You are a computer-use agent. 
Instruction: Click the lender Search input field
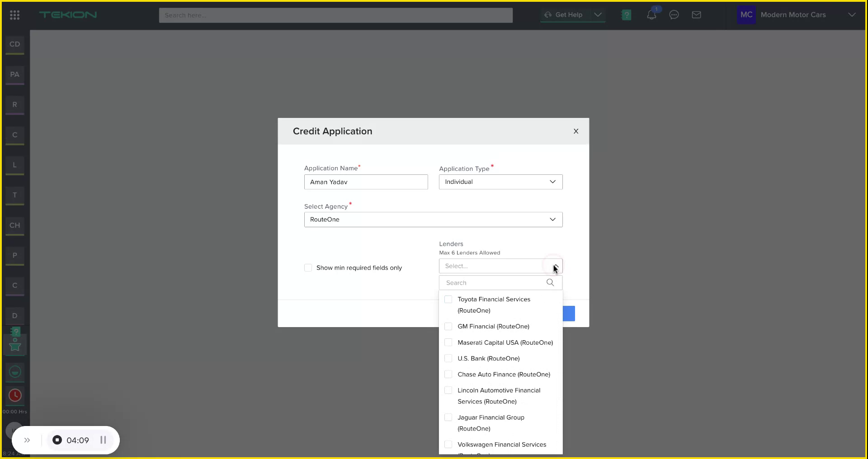pos(493,282)
